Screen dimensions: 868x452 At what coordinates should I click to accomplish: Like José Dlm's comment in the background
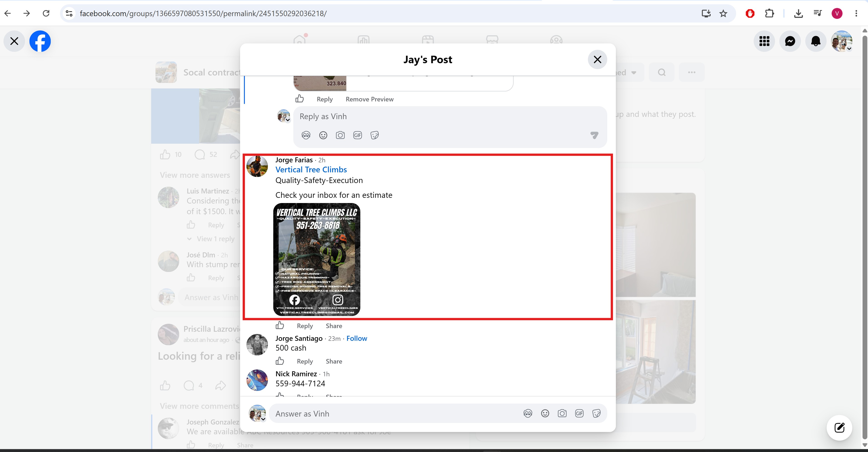(x=191, y=278)
